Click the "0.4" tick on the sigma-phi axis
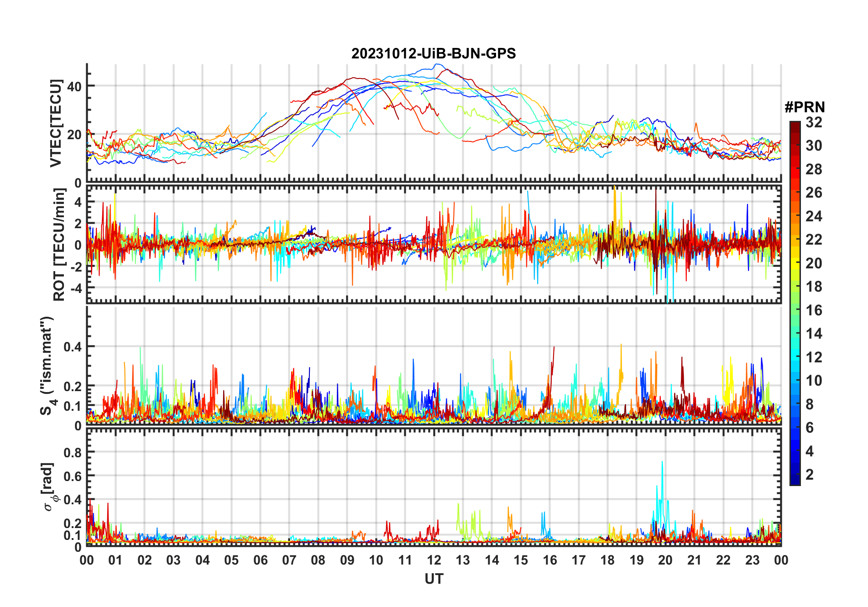 (73, 500)
